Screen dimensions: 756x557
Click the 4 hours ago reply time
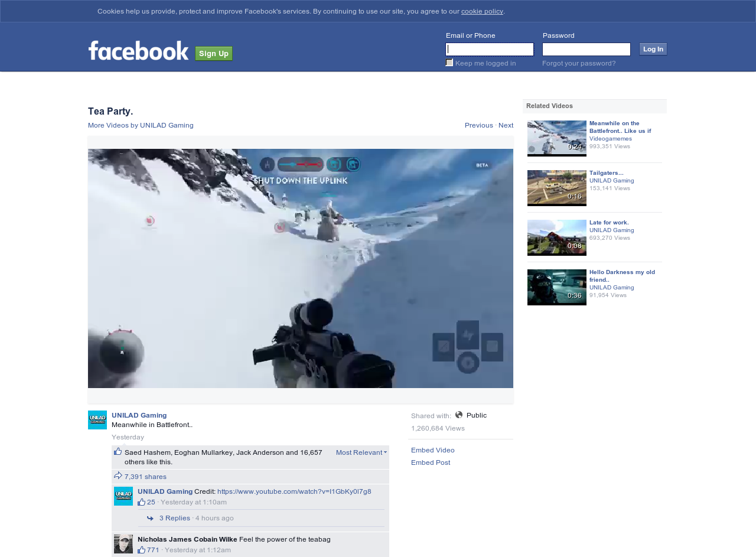tap(214, 518)
